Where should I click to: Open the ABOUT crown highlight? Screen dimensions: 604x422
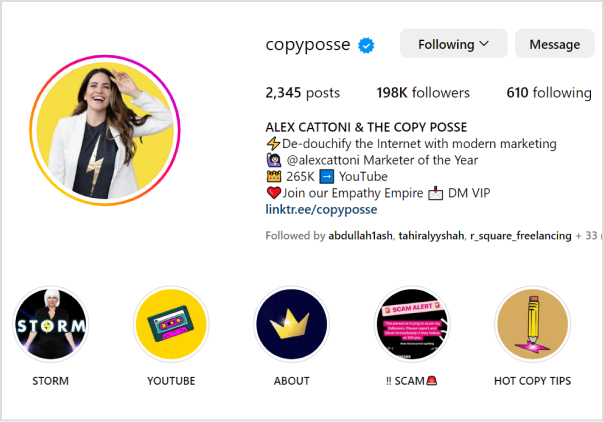(292, 324)
